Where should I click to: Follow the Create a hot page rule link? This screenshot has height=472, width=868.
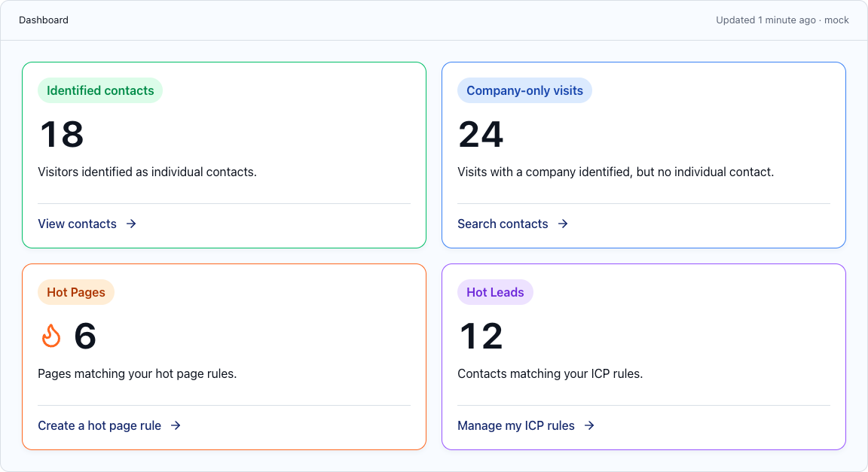click(x=109, y=425)
